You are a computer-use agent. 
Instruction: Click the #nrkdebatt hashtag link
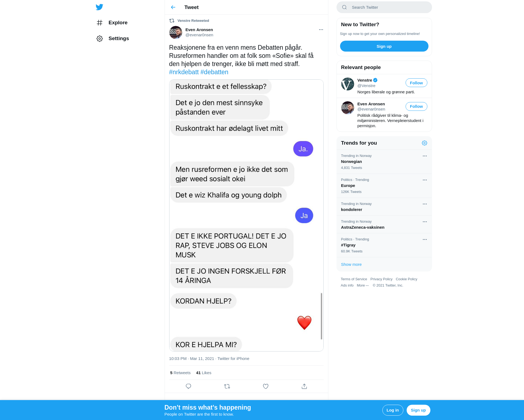(x=184, y=72)
